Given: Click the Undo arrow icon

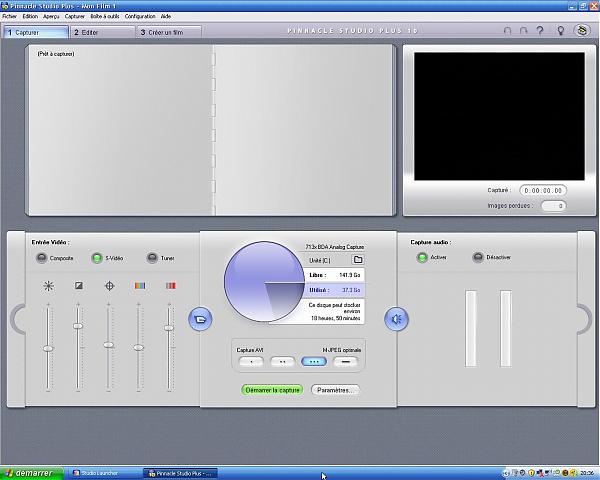Looking at the screenshot, I should 507,31.
